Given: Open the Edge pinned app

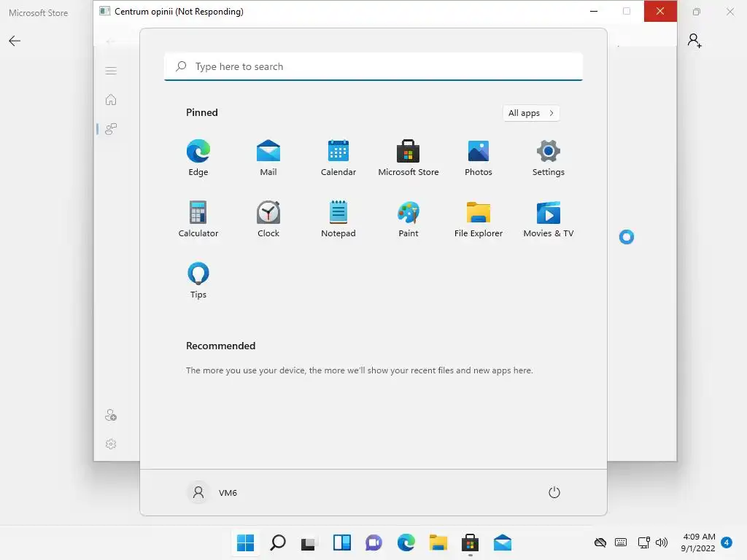Looking at the screenshot, I should [x=198, y=157].
